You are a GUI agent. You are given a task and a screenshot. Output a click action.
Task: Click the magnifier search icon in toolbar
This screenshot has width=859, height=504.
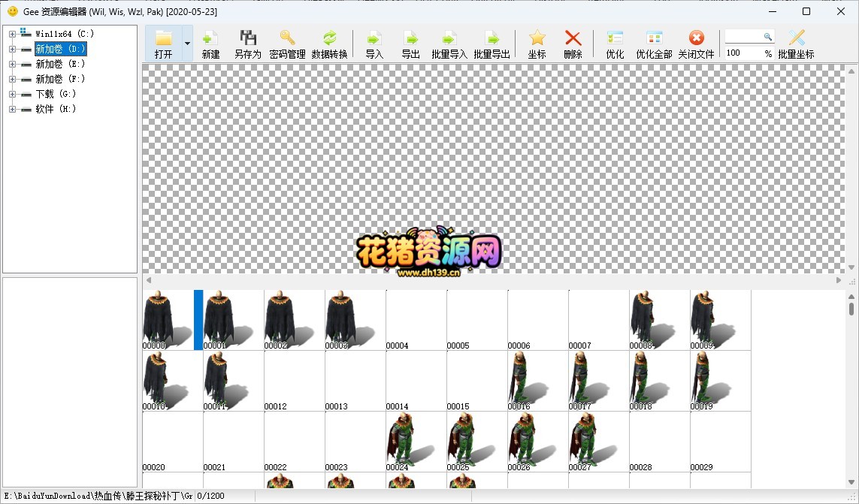pyautogui.click(x=768, y=37)
